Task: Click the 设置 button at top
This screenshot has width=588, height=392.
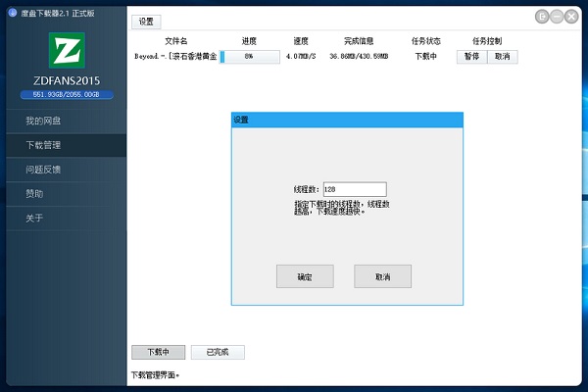Action: [146, 21]
